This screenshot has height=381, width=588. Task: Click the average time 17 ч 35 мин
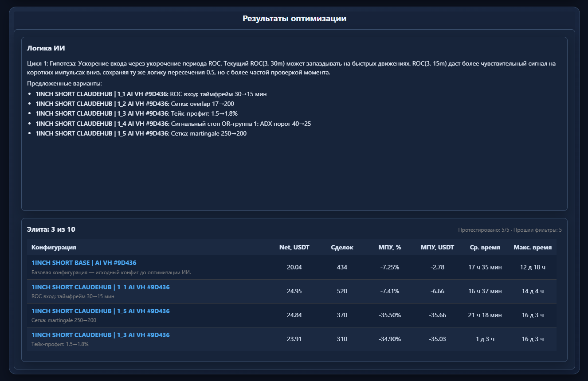click(x=485, y=267)
